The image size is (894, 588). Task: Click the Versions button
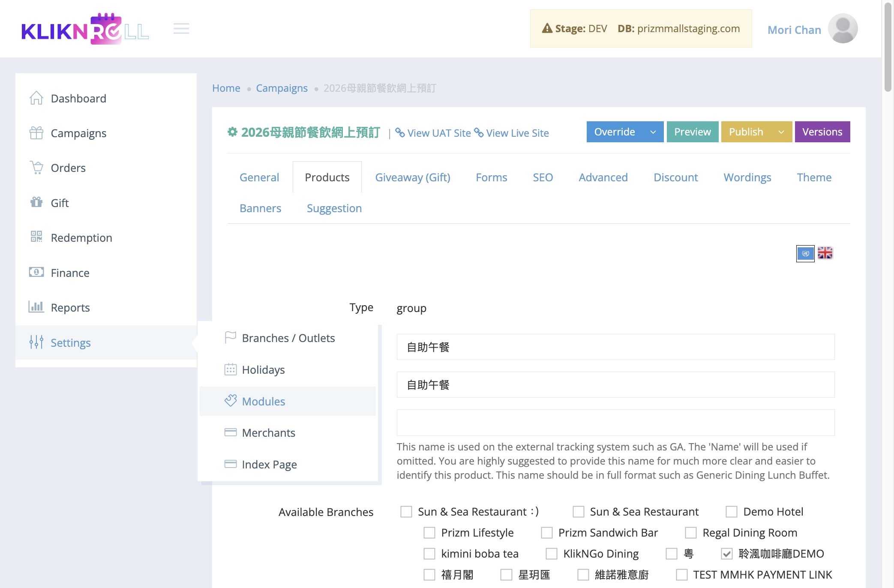pyautogui.click(x=822, y=132)
